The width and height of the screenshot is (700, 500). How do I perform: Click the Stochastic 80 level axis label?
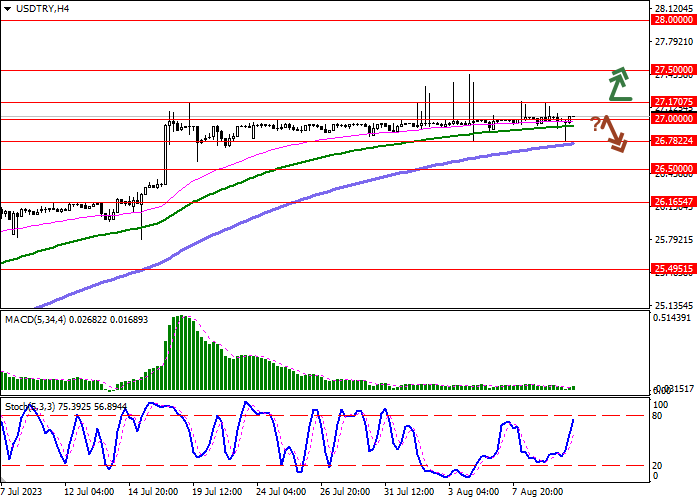tap(657, 416)
